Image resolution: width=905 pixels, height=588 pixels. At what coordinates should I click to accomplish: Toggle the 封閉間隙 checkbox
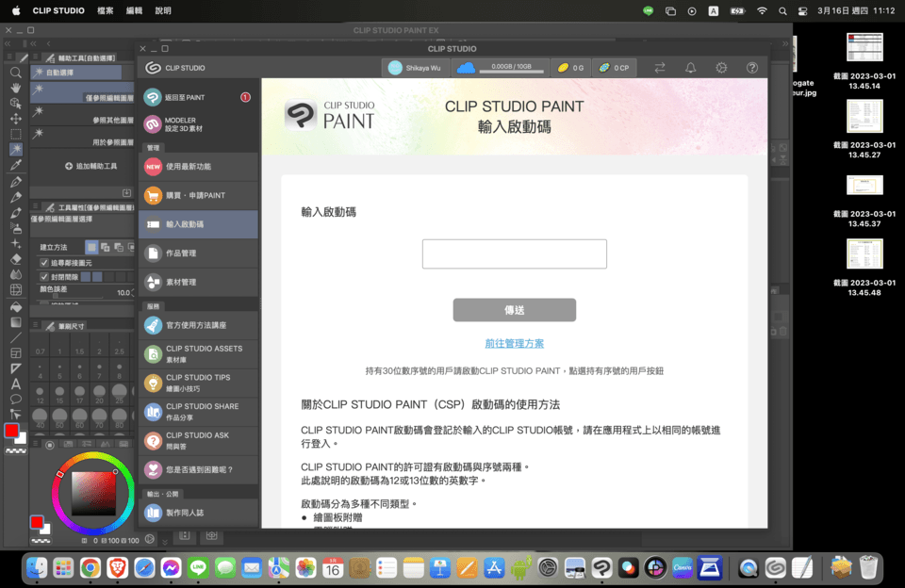[44, 277]
